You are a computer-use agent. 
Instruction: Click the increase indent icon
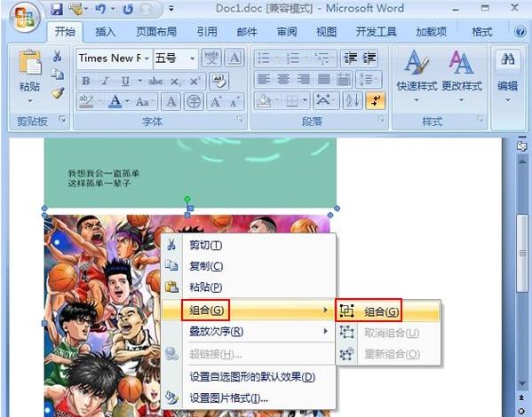tap(369, 58)
